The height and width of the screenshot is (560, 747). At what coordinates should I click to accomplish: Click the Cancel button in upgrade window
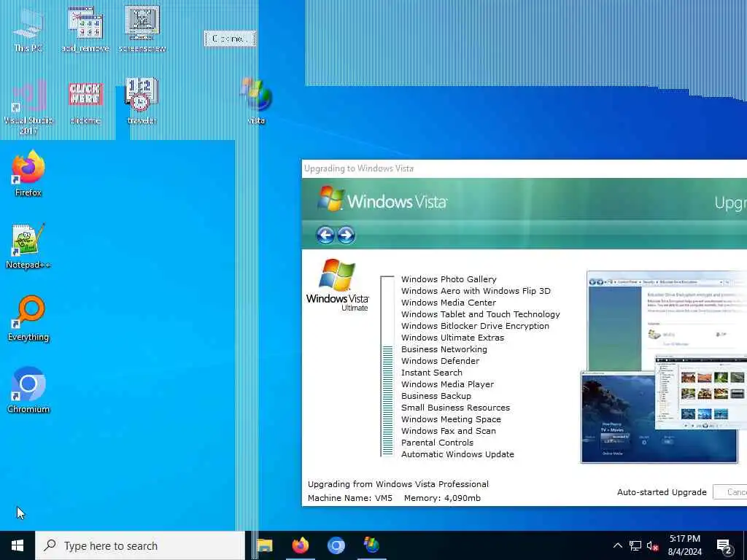(730, 492)
